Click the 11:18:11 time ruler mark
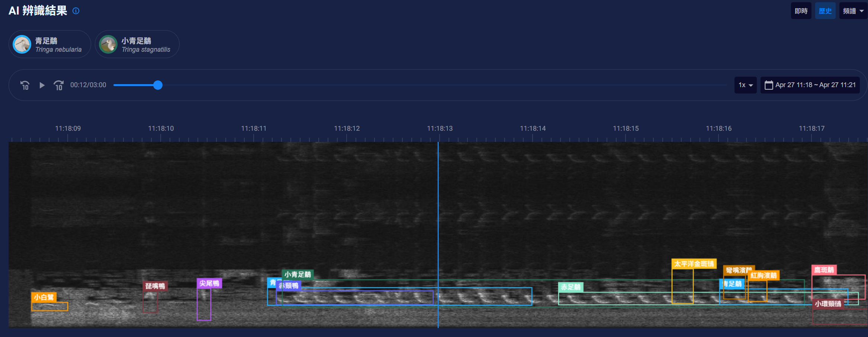 click(x=254, y=128)
